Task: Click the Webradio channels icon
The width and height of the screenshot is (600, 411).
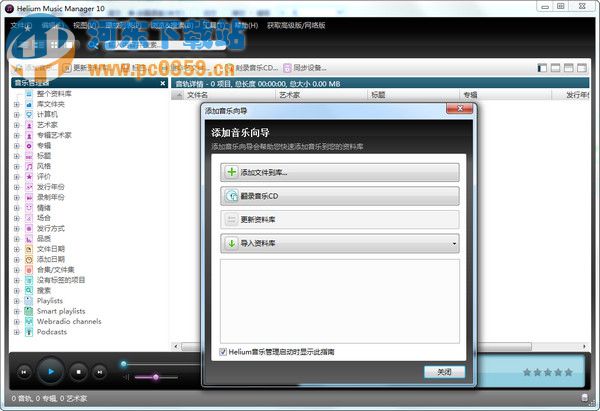Action: pyautogui.click(x=29, y=321)
